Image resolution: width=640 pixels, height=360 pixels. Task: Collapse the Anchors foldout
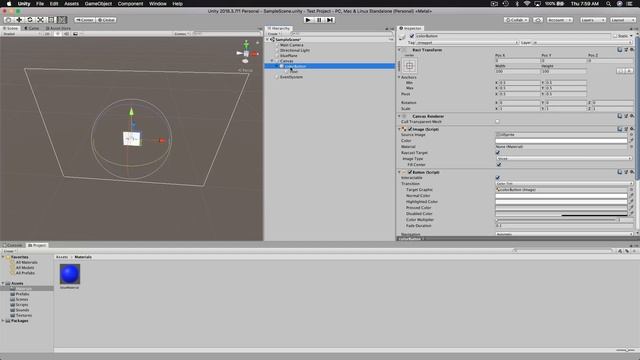click(399, 77)
